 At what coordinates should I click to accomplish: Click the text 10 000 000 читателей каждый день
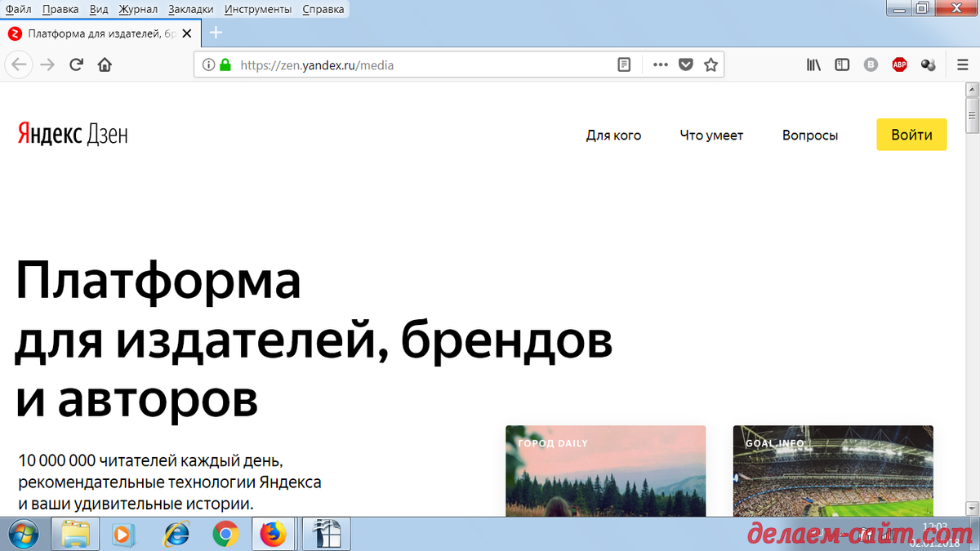pos(150,461)
